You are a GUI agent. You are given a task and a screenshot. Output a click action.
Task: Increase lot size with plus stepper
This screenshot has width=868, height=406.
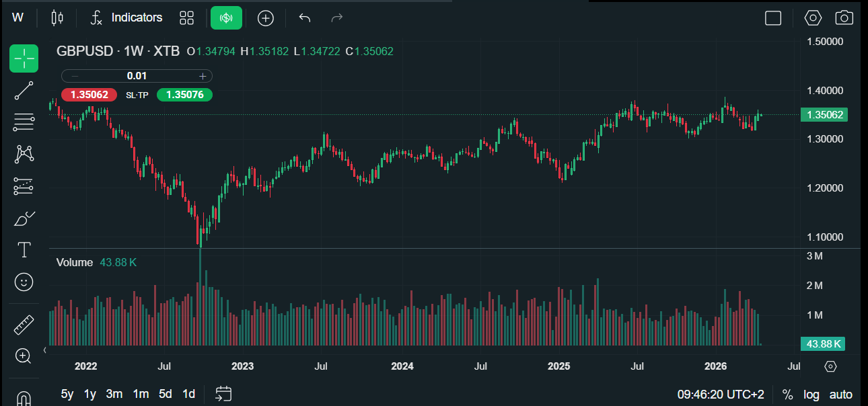click(203, 76)
